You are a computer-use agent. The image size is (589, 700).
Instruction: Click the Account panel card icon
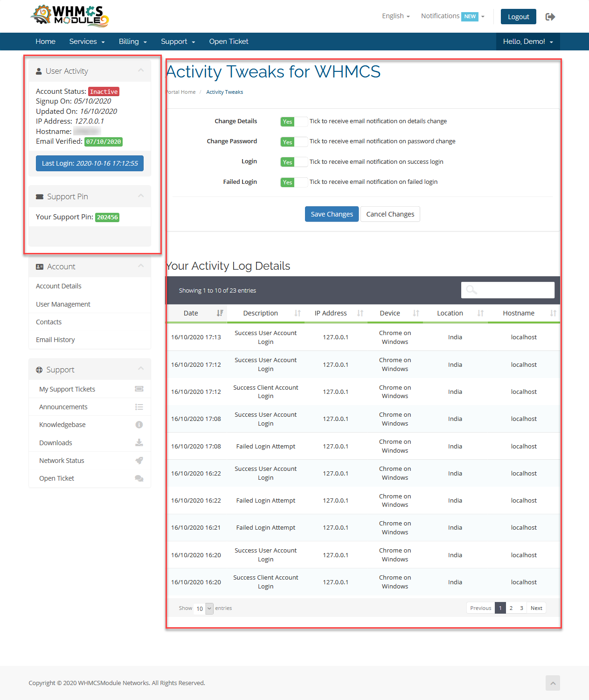pyautogui.click(x=40, y=267)
